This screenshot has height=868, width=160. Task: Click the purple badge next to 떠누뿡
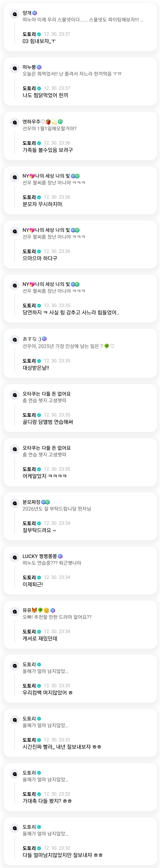point(39,67)
